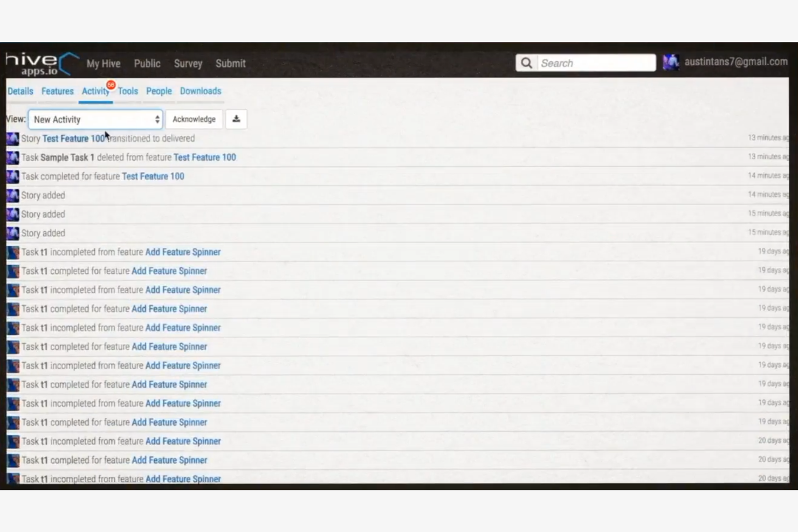Open the People tab
The height and width of the screenshot is (532, 798).
coord(159,91)
